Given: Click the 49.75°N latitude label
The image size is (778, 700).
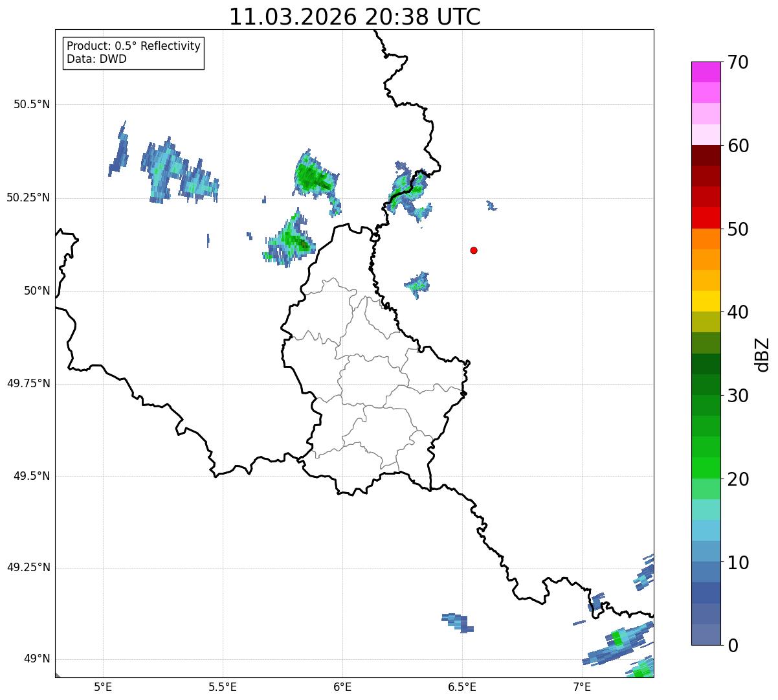Looking at the screenshot, I should [x=28, y=383].
